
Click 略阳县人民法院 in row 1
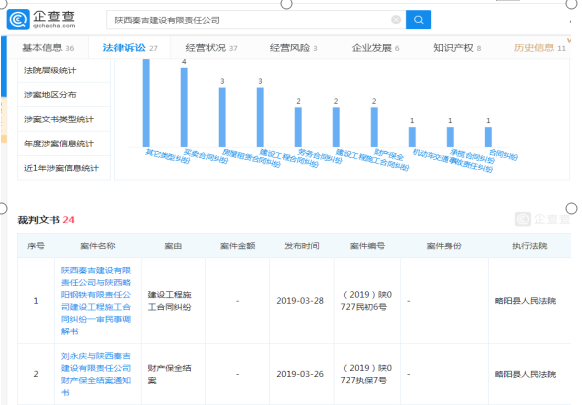[x=525, y=301]
